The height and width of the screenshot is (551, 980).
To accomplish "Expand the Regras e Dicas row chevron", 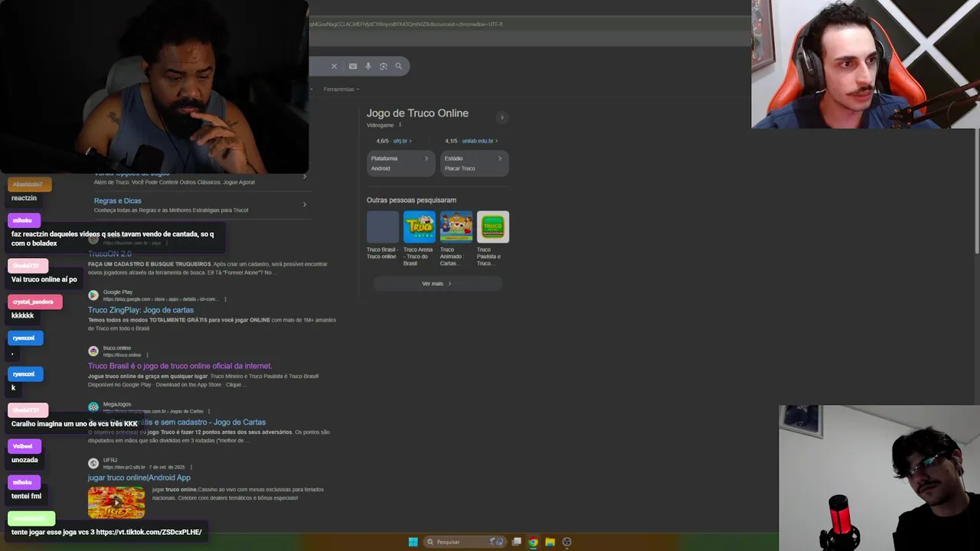I will [x=305, y=204].
